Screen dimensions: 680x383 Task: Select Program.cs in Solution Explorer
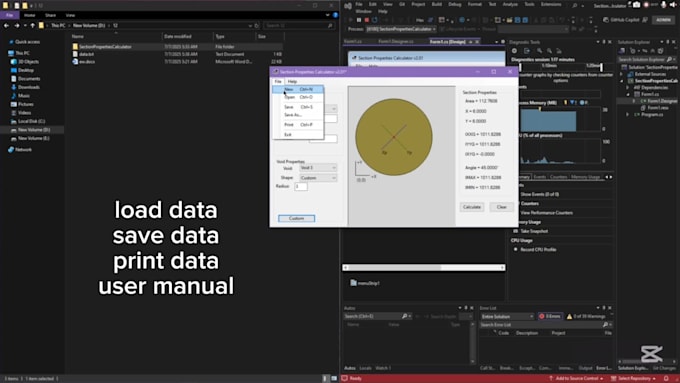tap(652, 115)
